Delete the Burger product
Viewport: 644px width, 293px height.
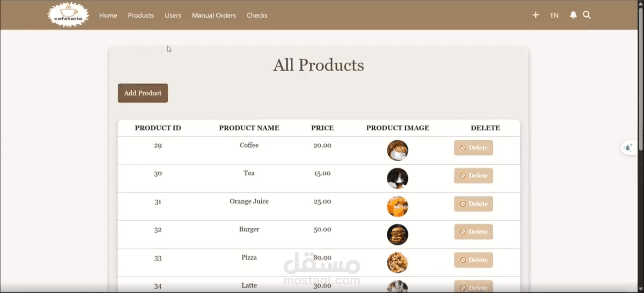click(474, 232)
